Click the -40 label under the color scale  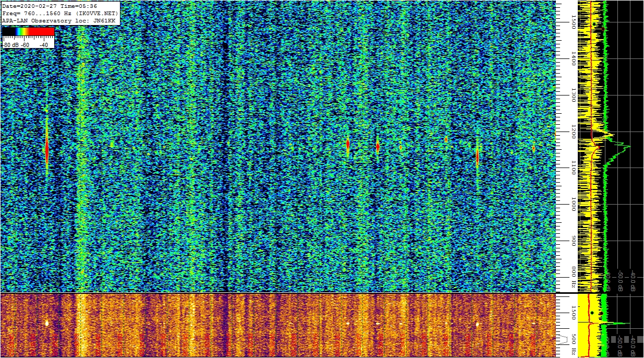coord(44,45)
